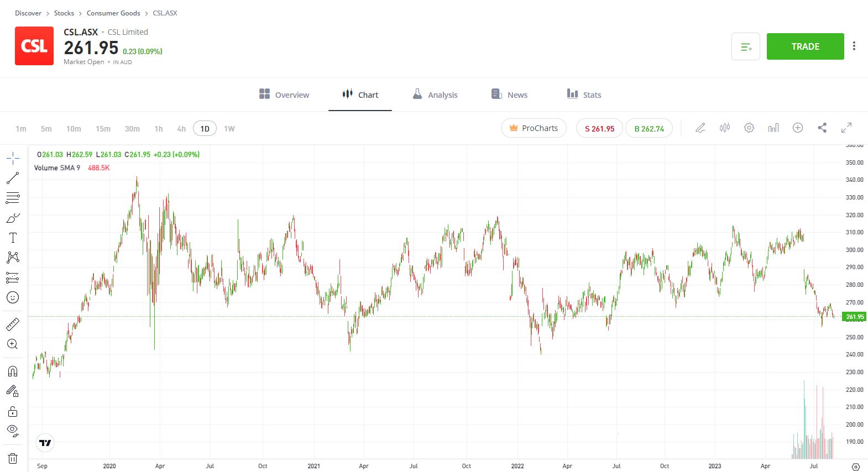Set timeframe to 1W
Image resolution: width=868 pixels, height=472 pixels.
[229, 129]
